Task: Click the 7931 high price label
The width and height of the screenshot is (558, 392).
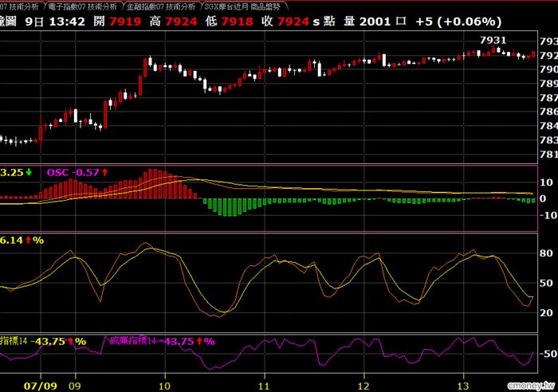Action: (x=493, y=40)
